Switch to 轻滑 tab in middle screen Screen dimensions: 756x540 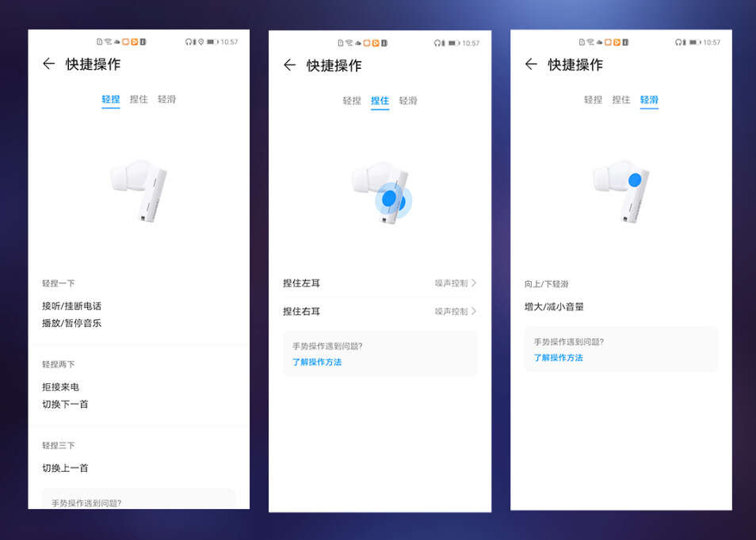pyautogui.click(x=408, y=101)
